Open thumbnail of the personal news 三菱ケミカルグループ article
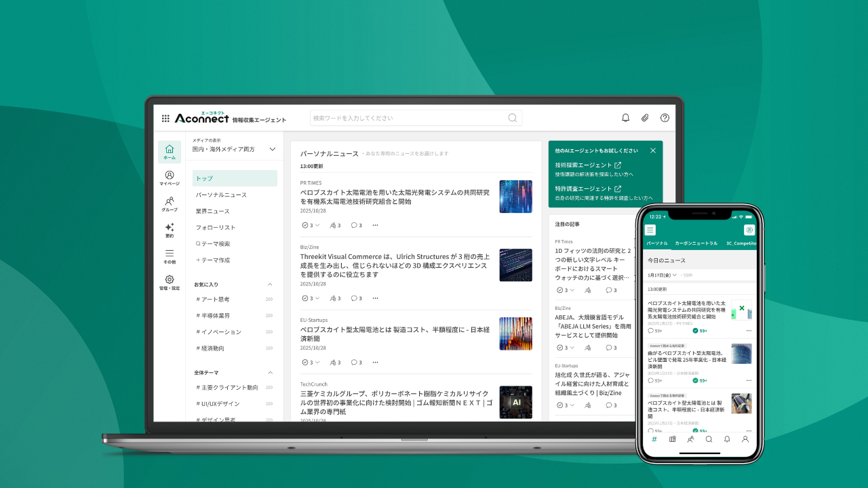Image resolution: width=868 pixels, height=488 pixels. pos(516,403)
